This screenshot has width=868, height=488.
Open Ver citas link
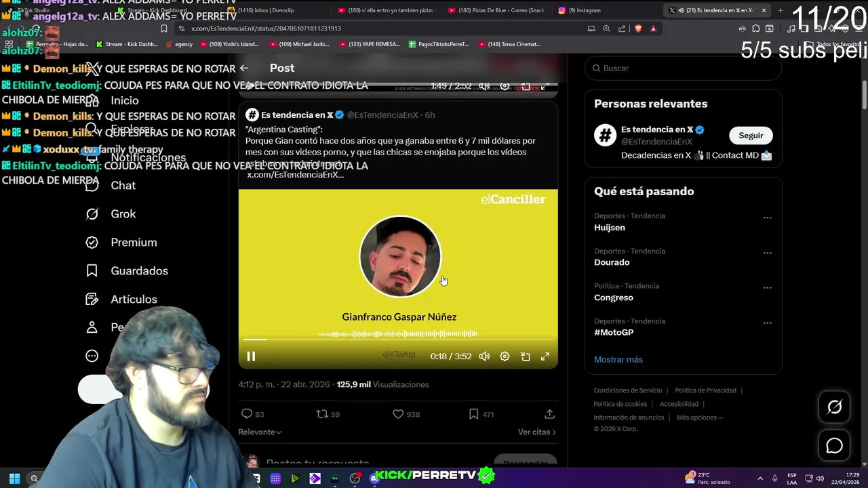pos(537,432)
